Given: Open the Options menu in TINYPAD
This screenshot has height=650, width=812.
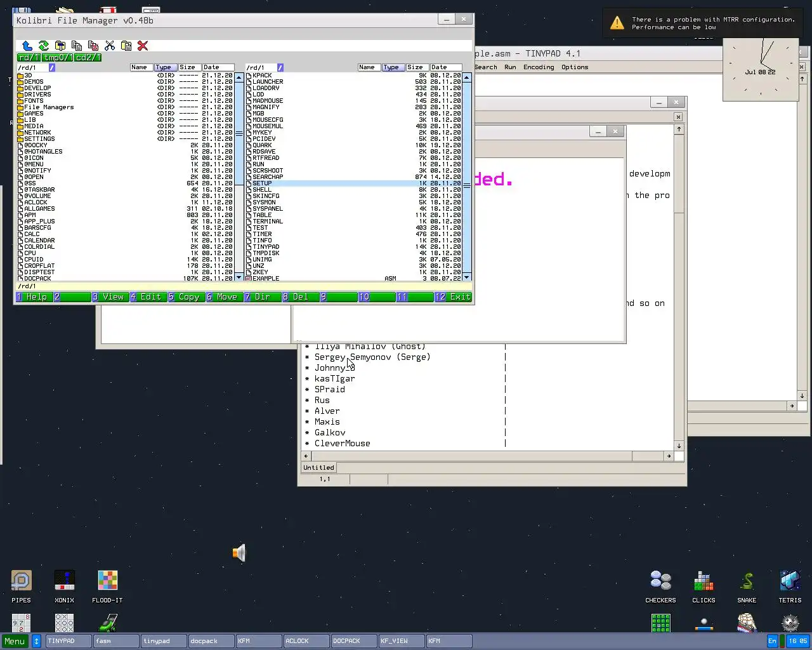Looking at the screenshot, I should (575, 67).
